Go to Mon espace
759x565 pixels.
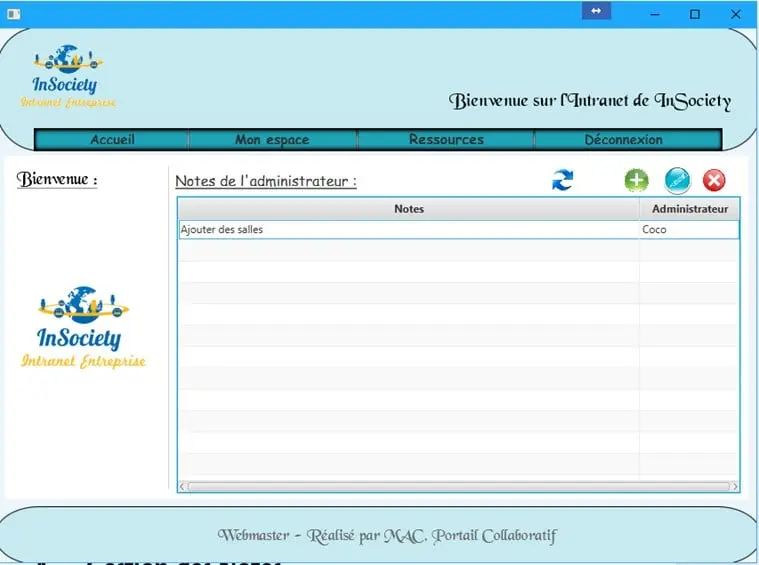pos(272,140)
